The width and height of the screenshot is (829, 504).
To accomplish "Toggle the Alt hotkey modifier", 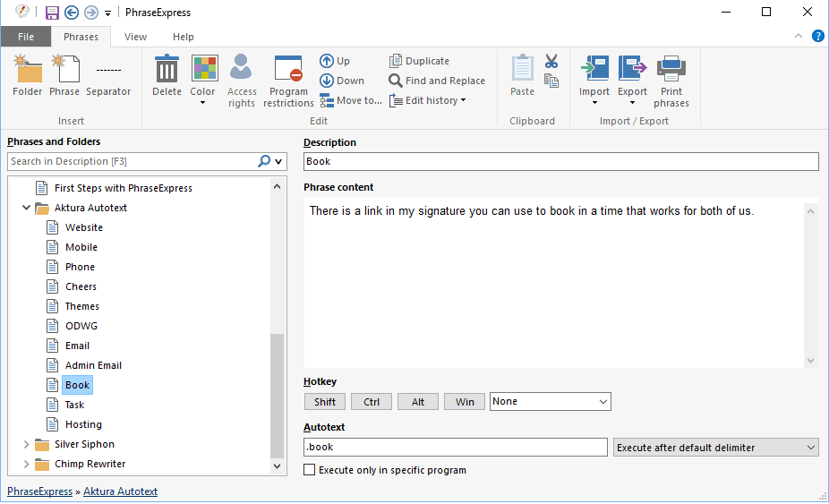I will [418, 402].
